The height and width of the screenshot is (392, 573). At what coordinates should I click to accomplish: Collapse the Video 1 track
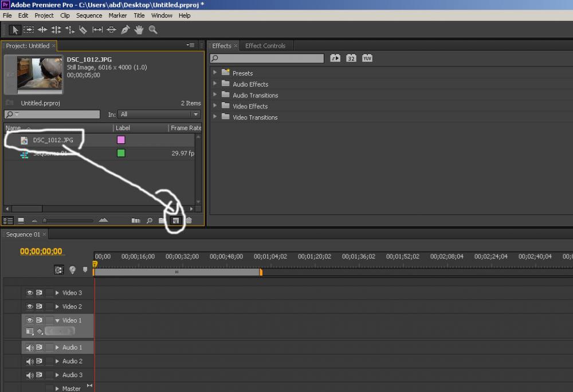pos(57,320)
